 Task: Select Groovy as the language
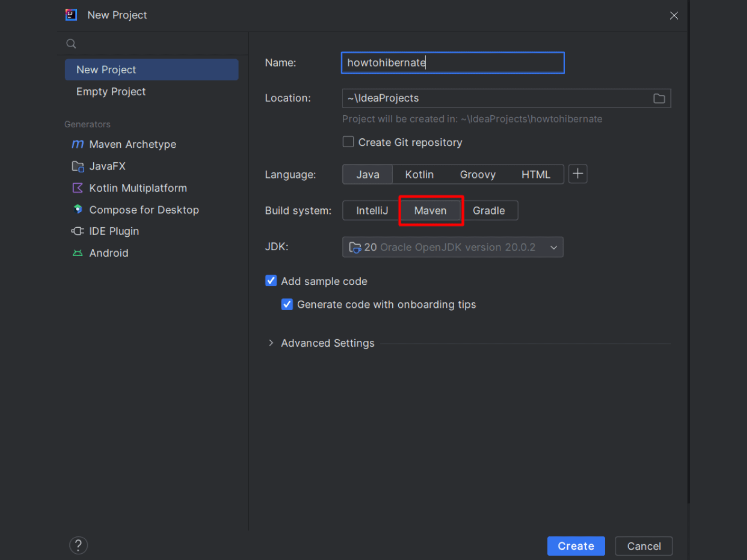pos(478,175)
